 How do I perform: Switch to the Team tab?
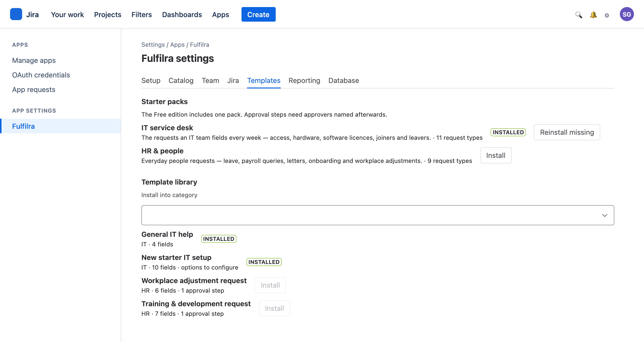pyautogui.click(x=210, y=80)
